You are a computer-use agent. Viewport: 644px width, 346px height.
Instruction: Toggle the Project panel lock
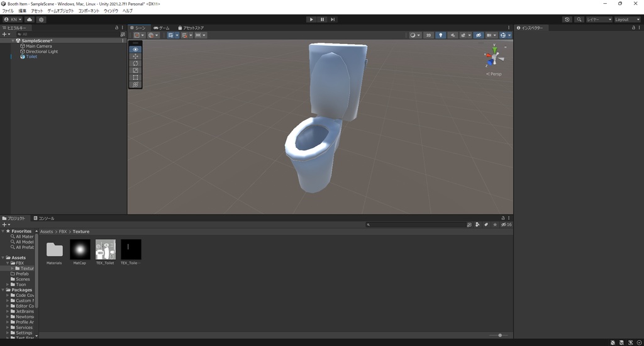pos(502,218)
